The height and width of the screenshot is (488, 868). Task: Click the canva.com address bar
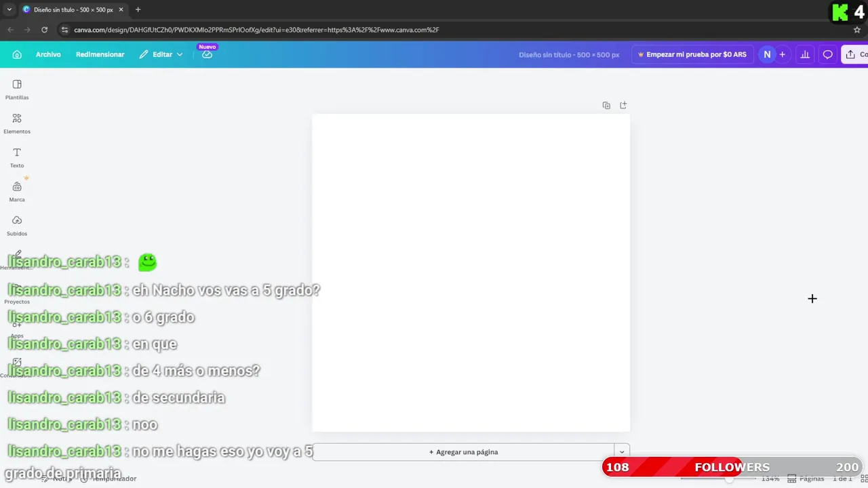coord(256,30)
